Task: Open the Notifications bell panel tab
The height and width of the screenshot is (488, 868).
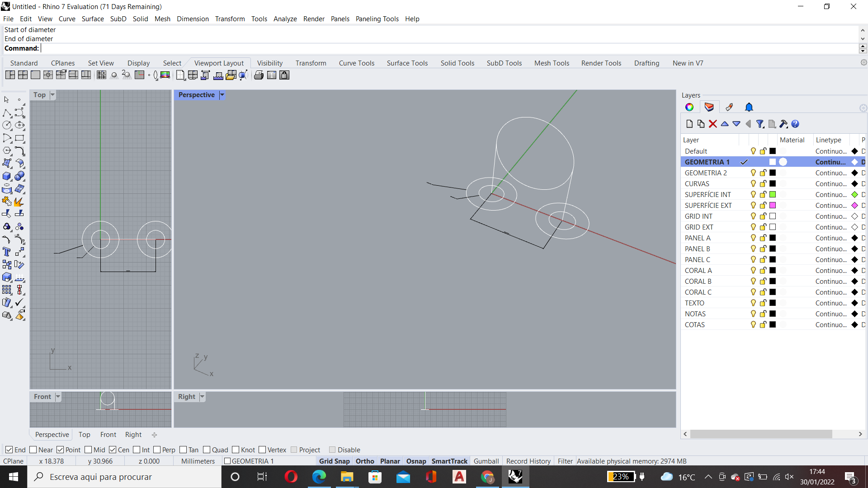Action: [x=749, y=107]
